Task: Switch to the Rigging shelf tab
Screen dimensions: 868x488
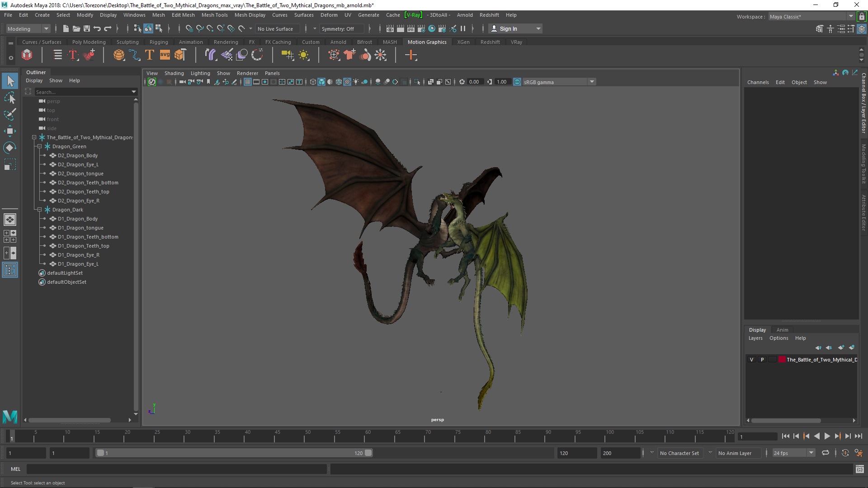Action: 159,42
